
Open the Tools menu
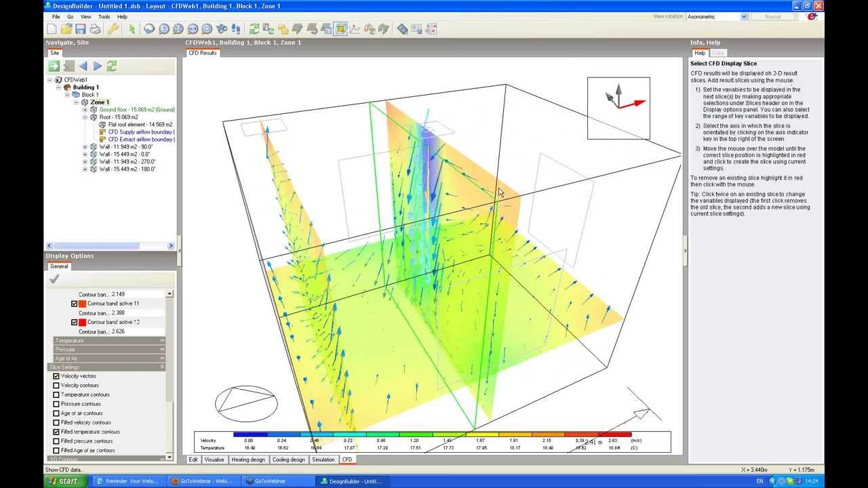(104, 16)
